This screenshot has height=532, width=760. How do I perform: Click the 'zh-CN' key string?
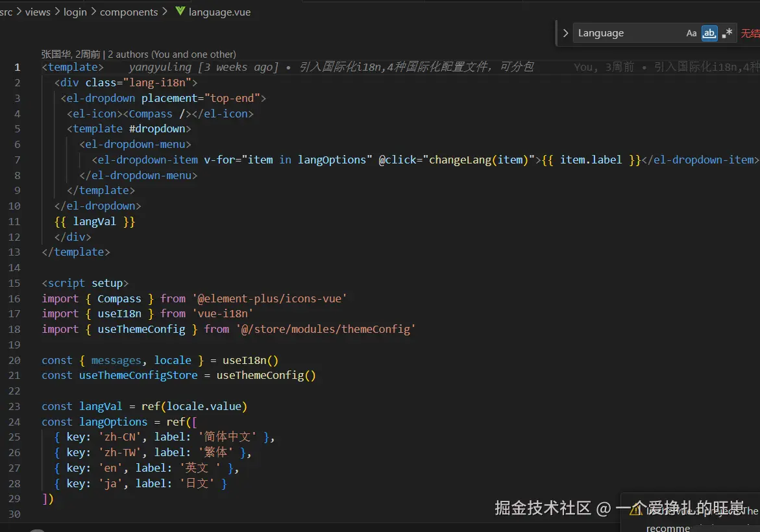coord(119,437)
